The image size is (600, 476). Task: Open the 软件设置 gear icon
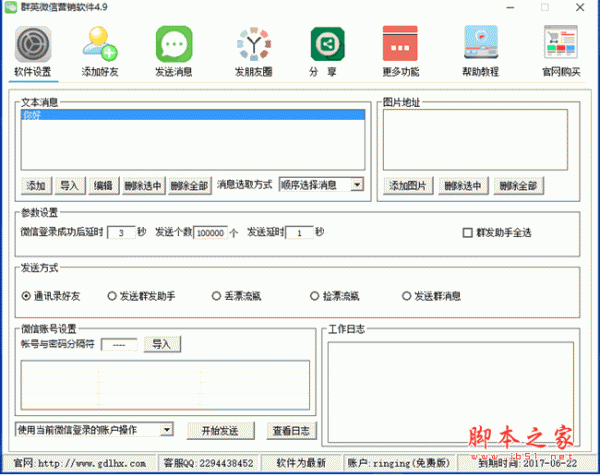click(x=33, y=44)
